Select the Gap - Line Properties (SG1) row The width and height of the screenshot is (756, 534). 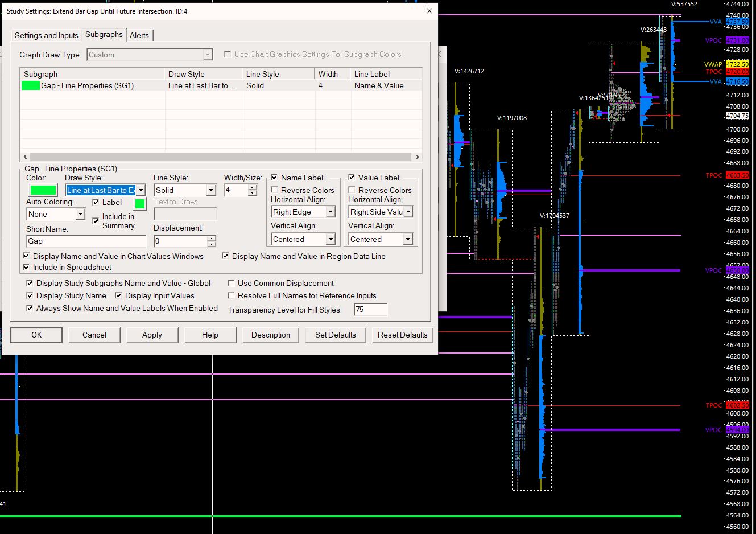[87, 85]
